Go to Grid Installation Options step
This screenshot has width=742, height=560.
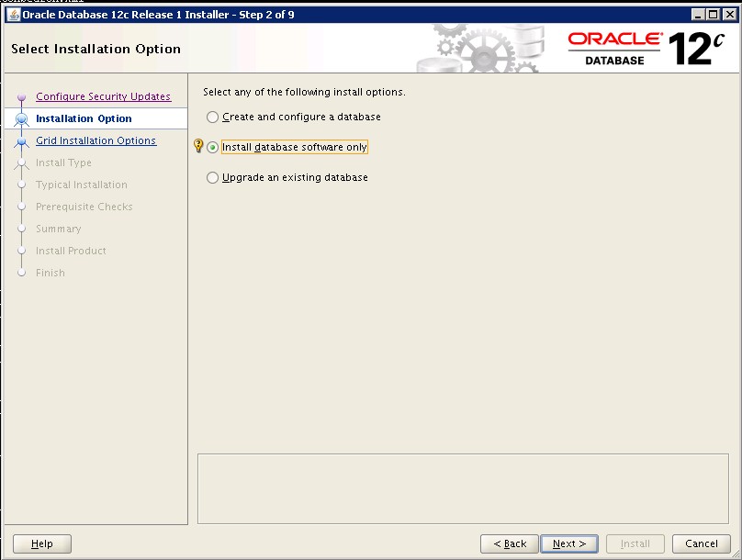coord(96,140)
